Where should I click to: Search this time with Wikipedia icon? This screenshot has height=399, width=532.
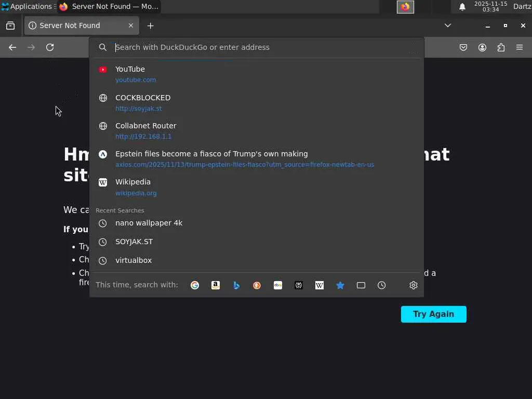tap(320, 285)
